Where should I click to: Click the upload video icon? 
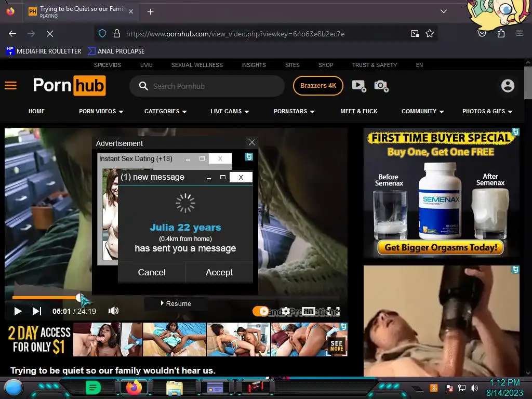(x=359, y=86)
